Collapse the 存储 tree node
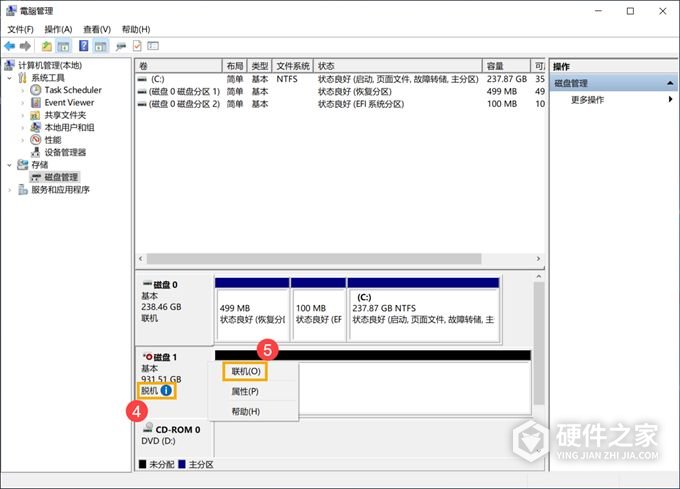 coord(10,165)
